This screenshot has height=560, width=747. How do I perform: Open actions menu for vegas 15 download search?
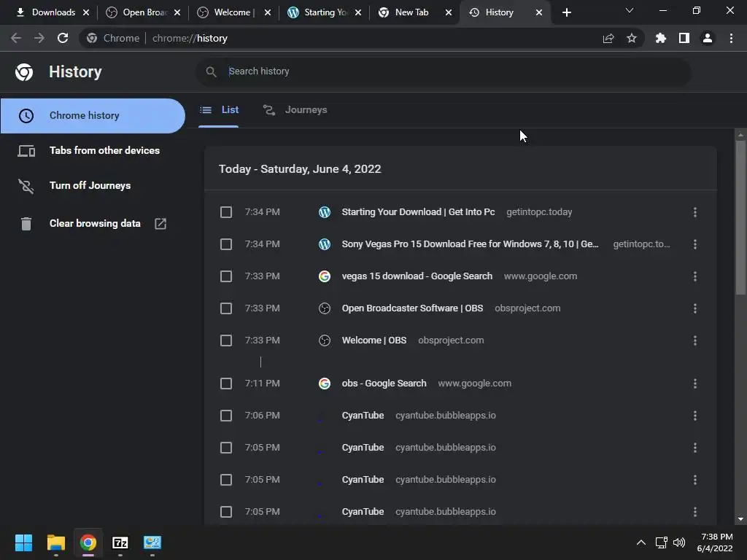695,276
